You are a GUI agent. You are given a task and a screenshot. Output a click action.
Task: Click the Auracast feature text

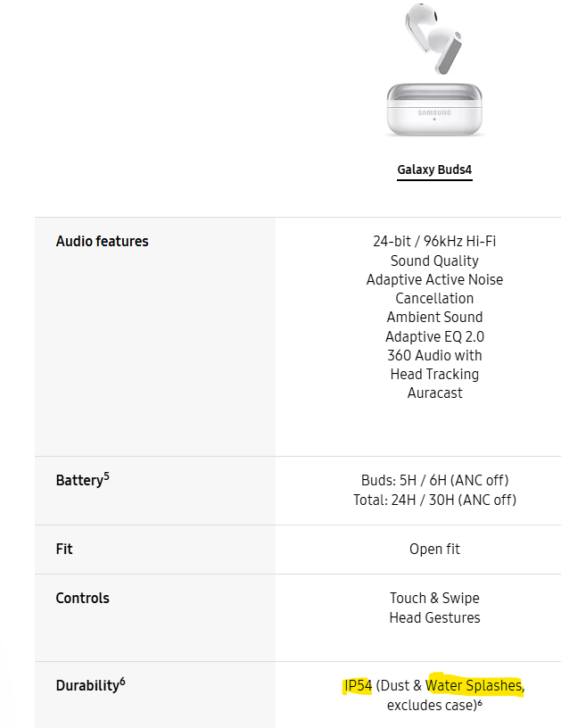[x=434, y=393]
